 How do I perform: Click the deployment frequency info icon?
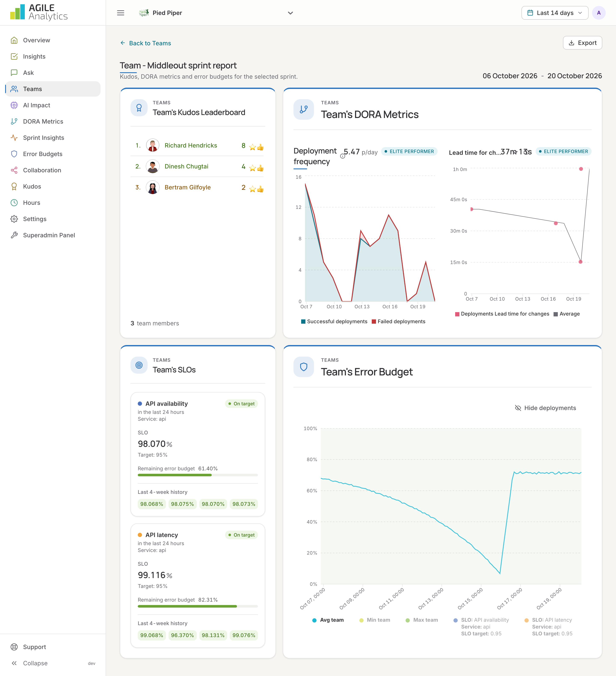(x=342, y=156)
